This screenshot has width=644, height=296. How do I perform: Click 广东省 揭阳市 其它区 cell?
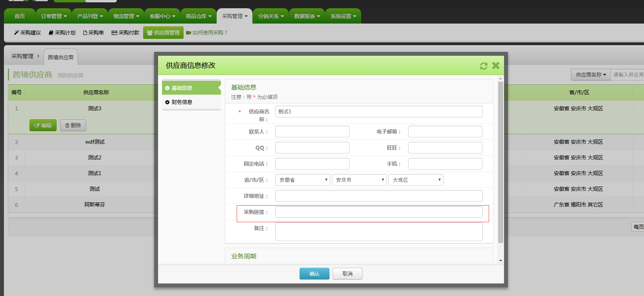(x=578, y=205)
